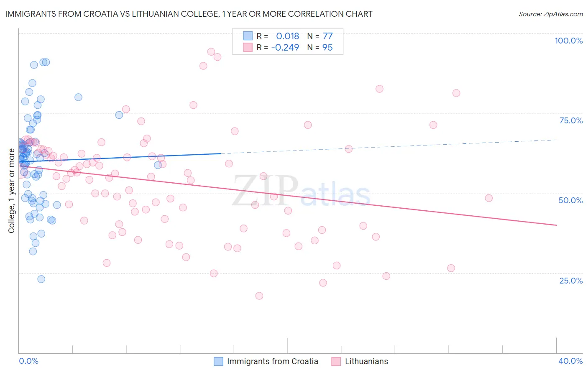Click the ZIPatlas watermark logo
This screenshot has height=373, width=588.
[x=301, y=191]
